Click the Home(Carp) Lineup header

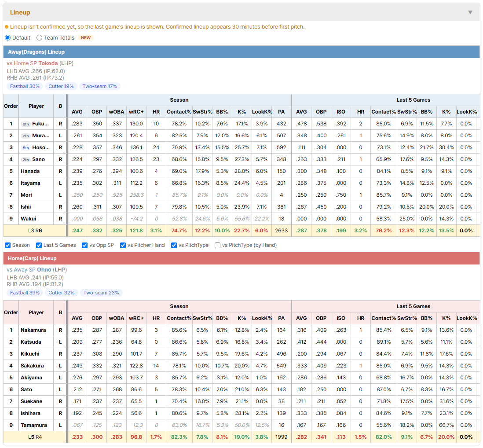pos(241,258)
